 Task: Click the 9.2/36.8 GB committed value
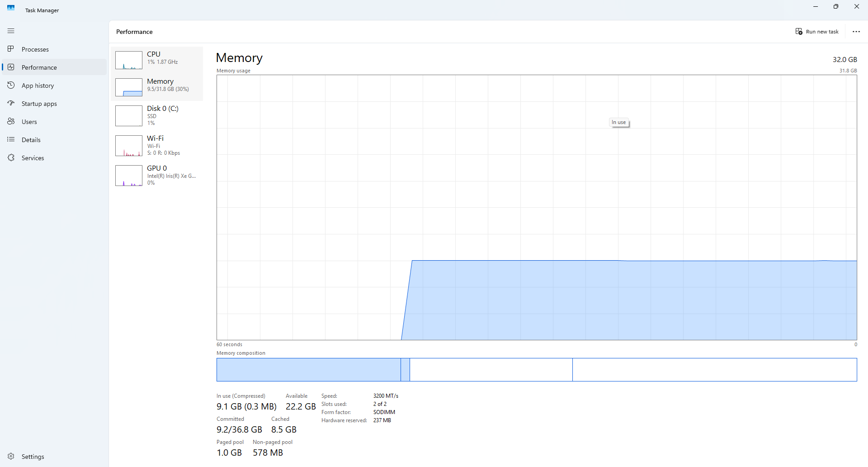pyautogui.click(x=239, y=429)
